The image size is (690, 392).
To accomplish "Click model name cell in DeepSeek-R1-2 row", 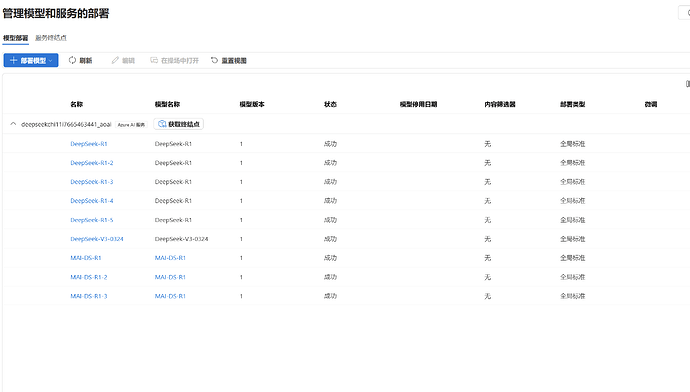I will 173,163.
